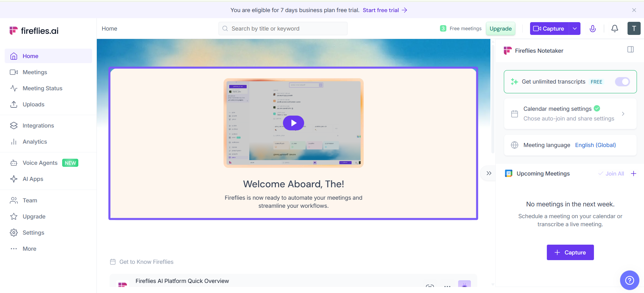Image resolution: width=644 pixels, height=293 pixels.
Task: Click the Capture button in the header
Action: tap(549, 29)
